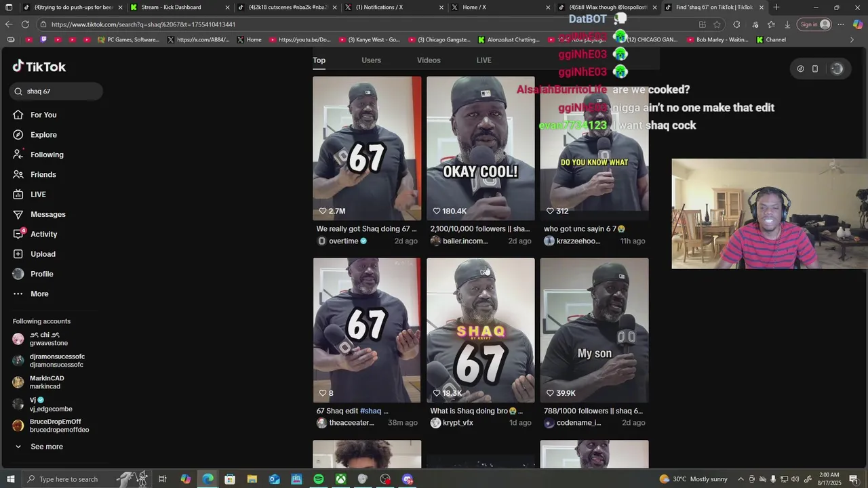Click the browser Sign in button

(x=814, y=24)
